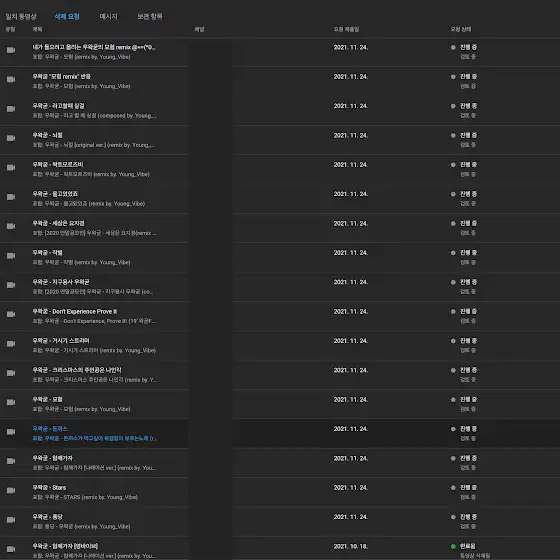
Task: Open the 일치 동영상 tab
Action: click(x=21, y=16)
